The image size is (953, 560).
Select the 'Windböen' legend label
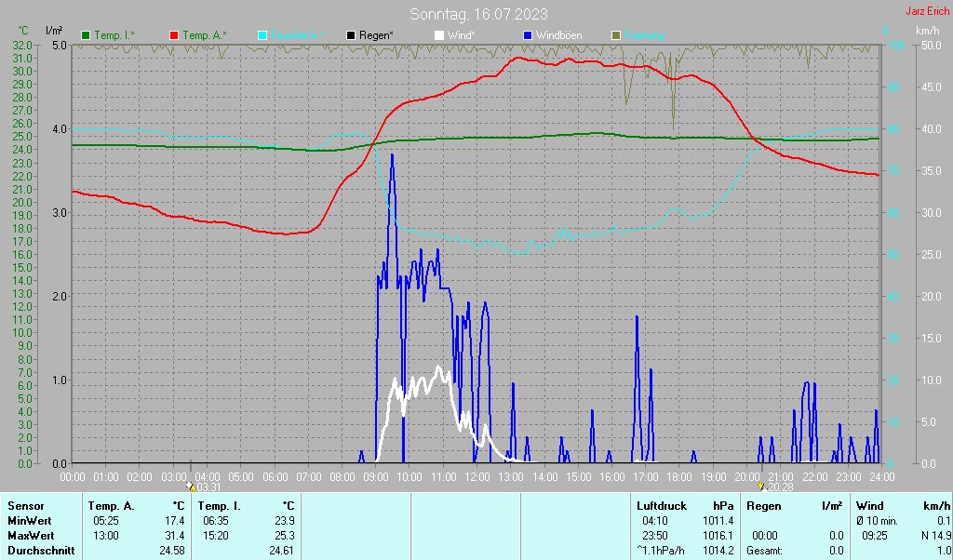[x=558, y=36]
